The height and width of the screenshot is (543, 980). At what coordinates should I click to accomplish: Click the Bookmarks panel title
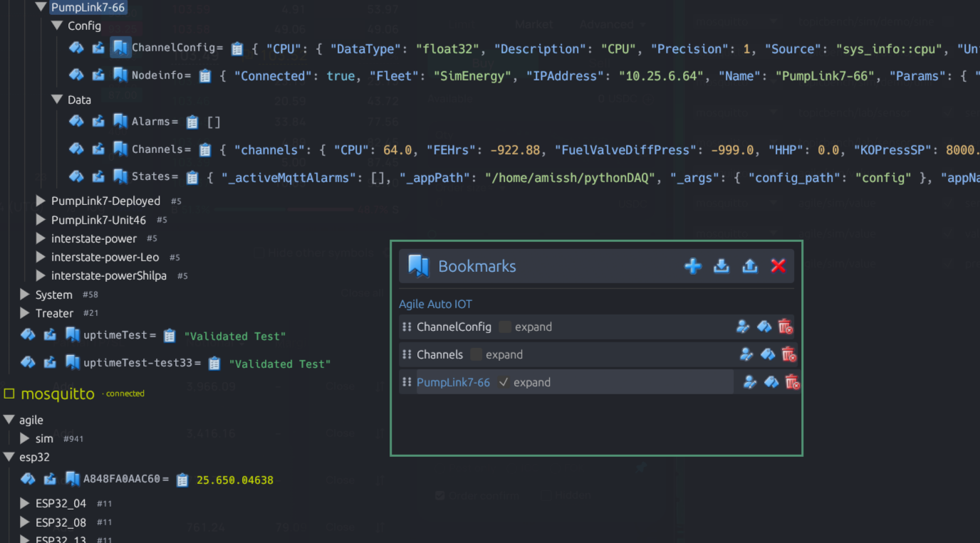point(477,266)
